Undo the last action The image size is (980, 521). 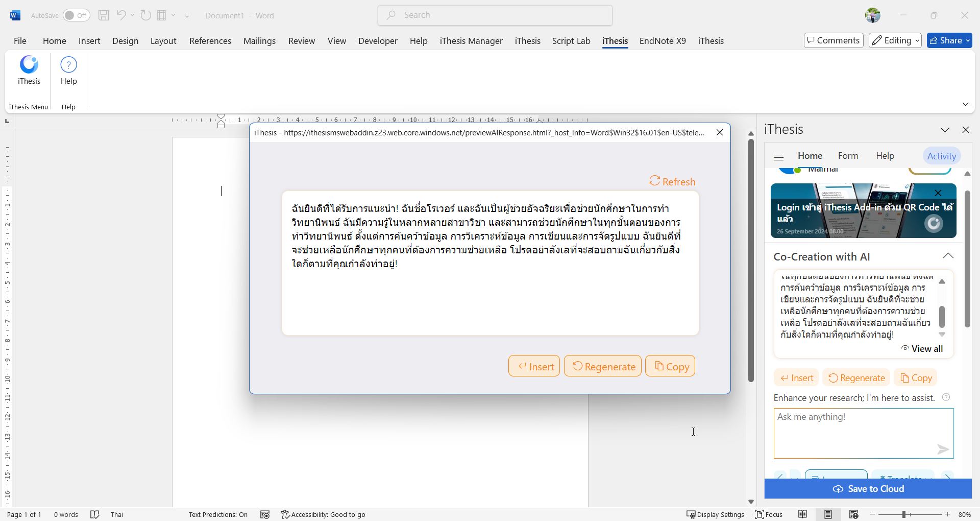coord(121,15)
